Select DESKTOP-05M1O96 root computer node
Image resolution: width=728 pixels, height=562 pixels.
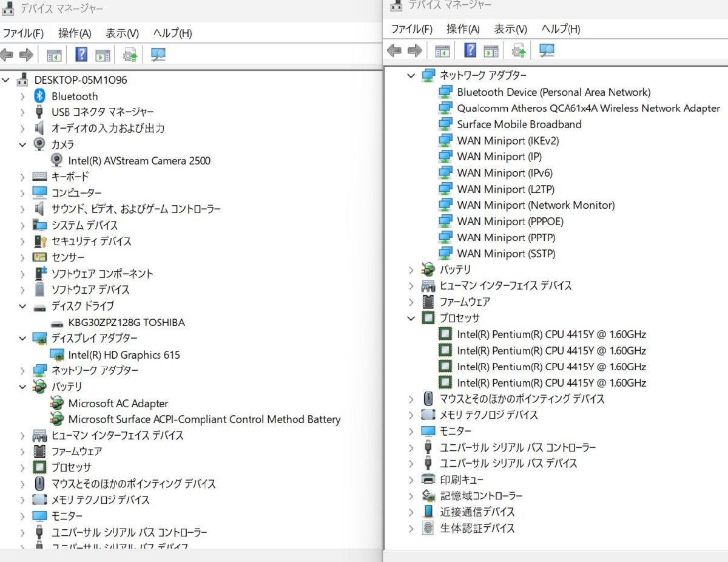pyautogui.click(x=80, y=80)
